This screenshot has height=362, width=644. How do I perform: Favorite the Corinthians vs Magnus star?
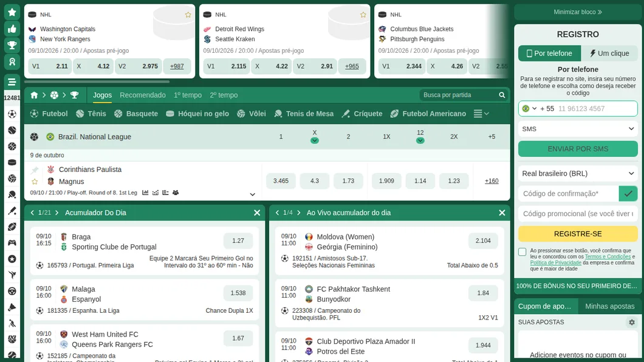(35, 182)
